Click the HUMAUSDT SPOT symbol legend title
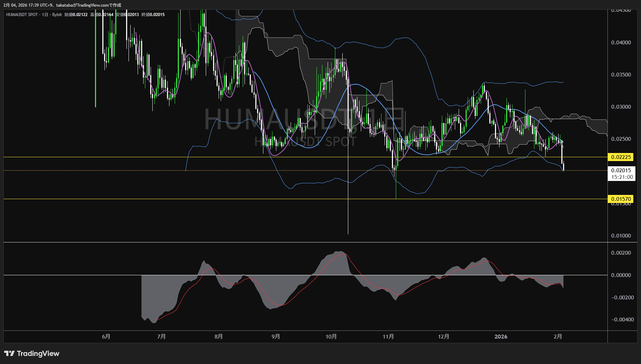The image size is (641, 364). point(22,15)
